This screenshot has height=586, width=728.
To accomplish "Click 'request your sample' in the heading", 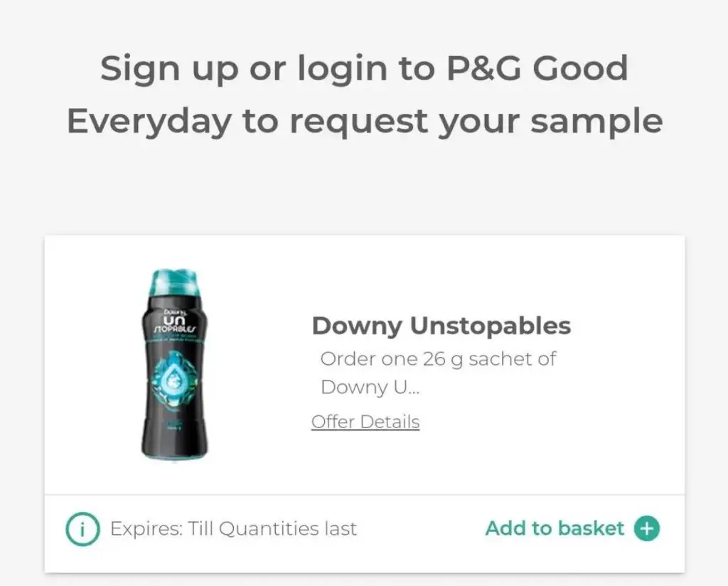I will coord(476,122).
